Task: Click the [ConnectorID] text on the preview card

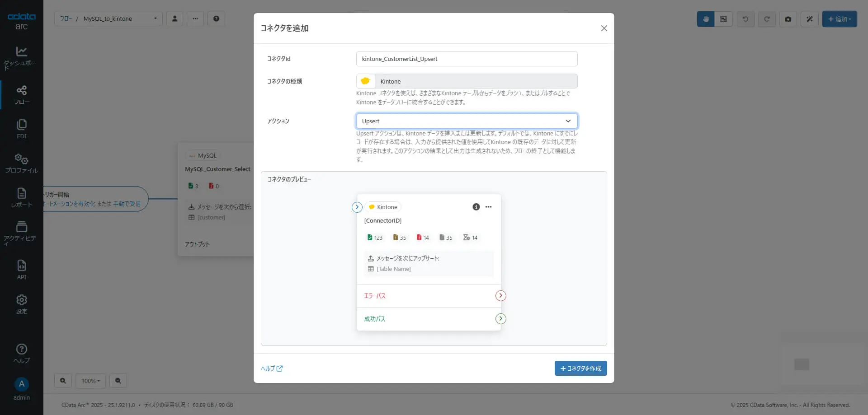Action: pyautogui.click(x=383, y=220)
